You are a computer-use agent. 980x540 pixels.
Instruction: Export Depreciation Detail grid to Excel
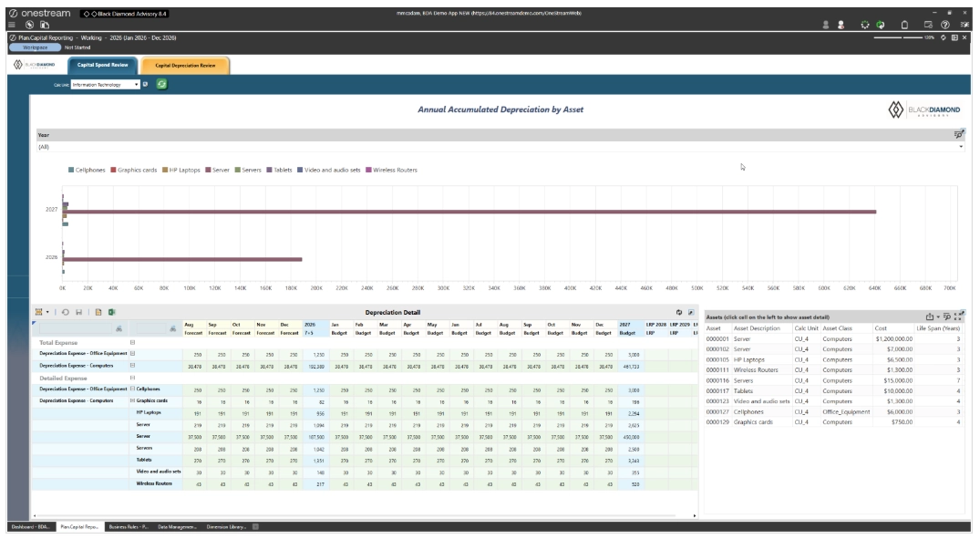pos(112,312)
